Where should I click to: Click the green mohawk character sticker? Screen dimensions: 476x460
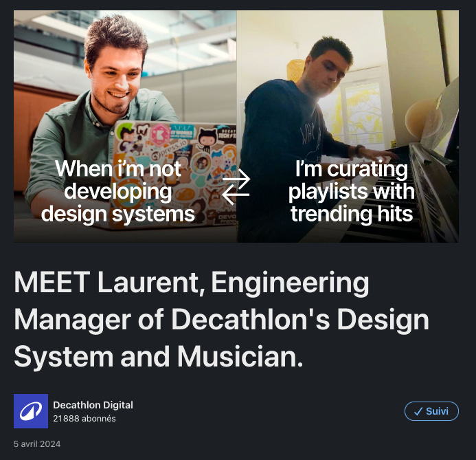tap(126, 136)
